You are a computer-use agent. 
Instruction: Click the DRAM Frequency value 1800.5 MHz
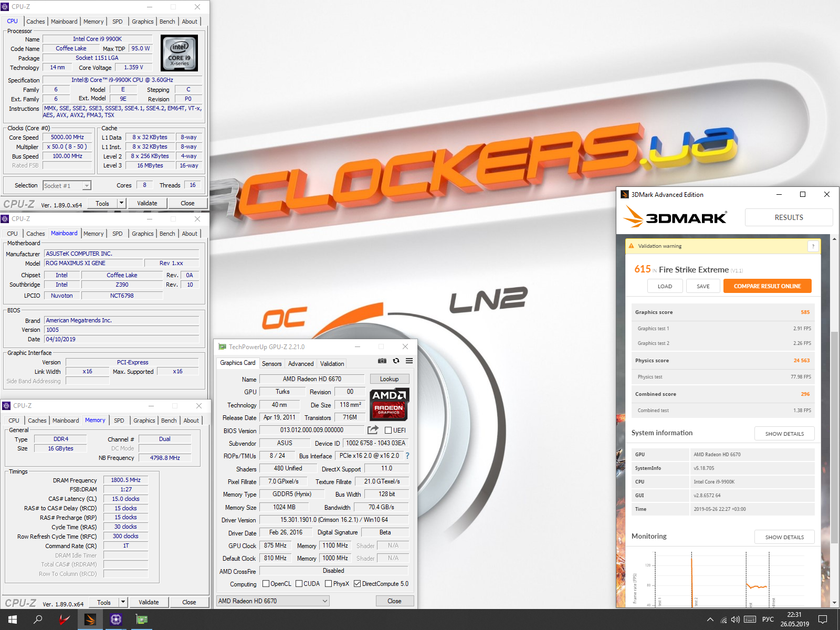(x=125, y=480)
